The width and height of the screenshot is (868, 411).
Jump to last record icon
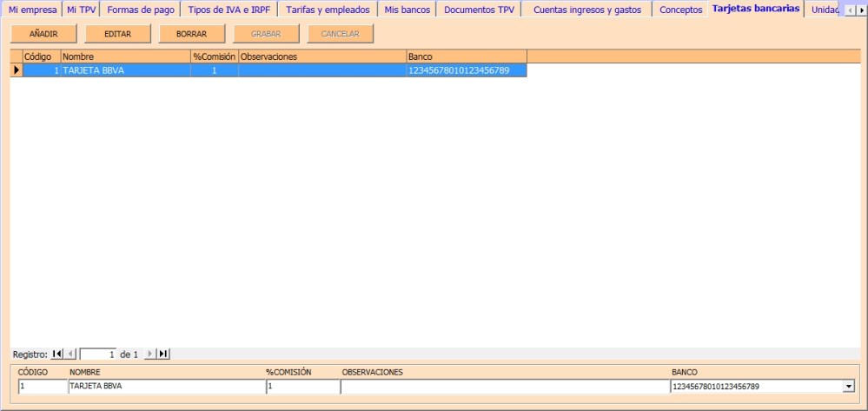[x=163, y=354]
